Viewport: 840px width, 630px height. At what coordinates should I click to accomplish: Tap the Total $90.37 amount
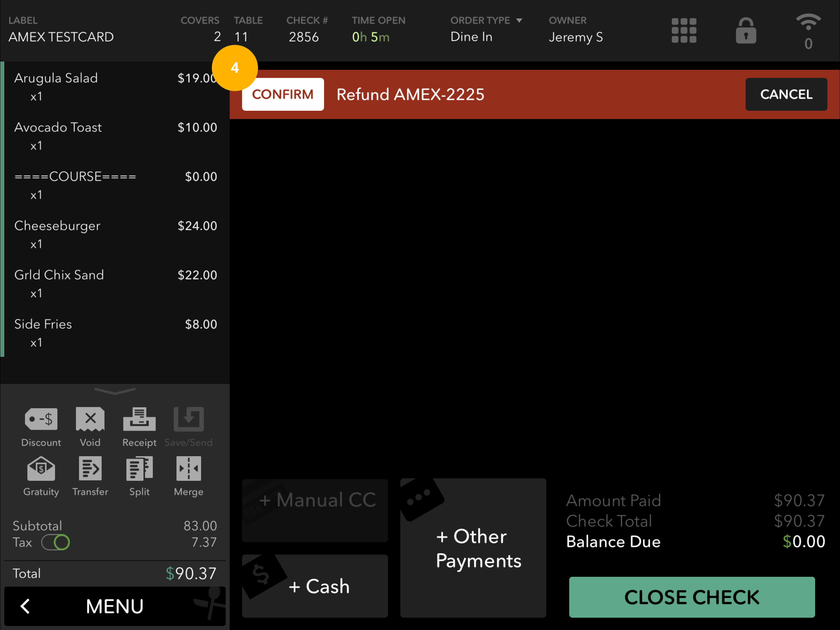click(191, 573)
